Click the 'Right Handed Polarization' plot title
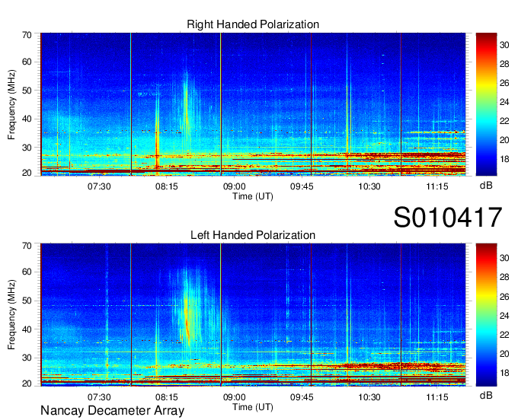Viewport: 518px width, 420px height. pos(253,24)
